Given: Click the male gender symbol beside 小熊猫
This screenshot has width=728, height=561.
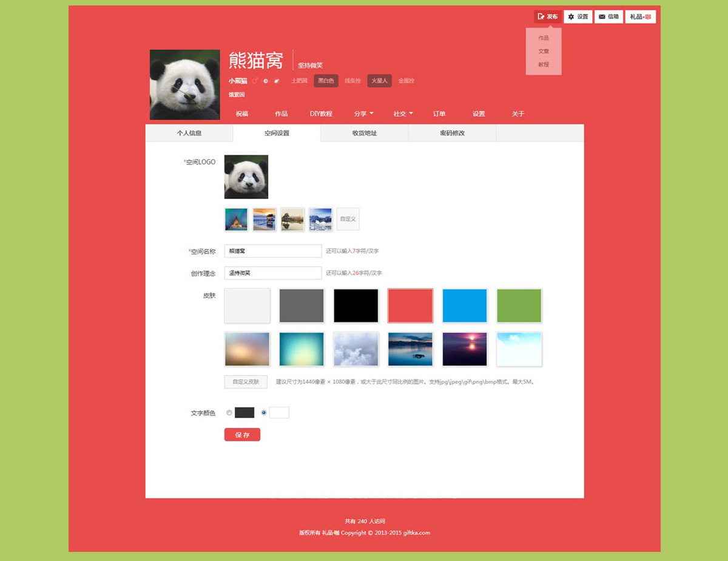Looking at the screenshot, I should (x=255, y=81).
